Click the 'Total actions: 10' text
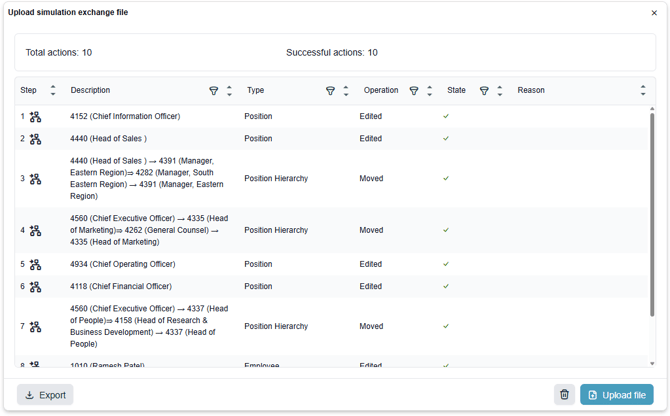 59,53
